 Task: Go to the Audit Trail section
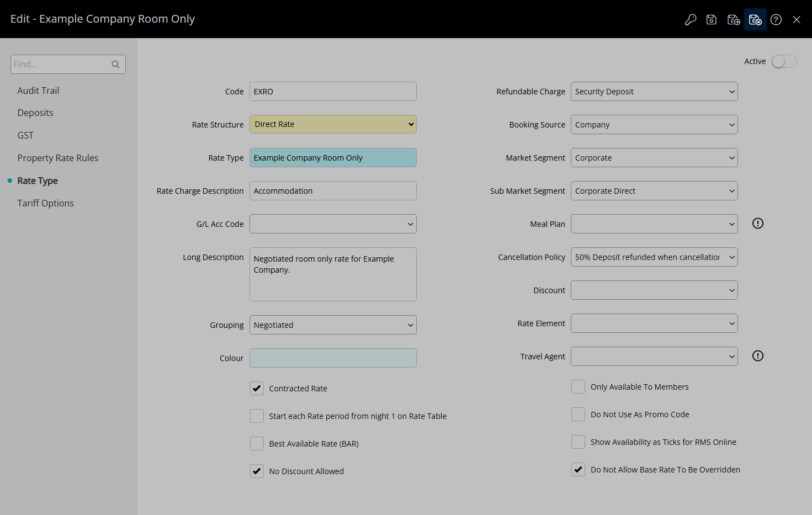point(38,91)
